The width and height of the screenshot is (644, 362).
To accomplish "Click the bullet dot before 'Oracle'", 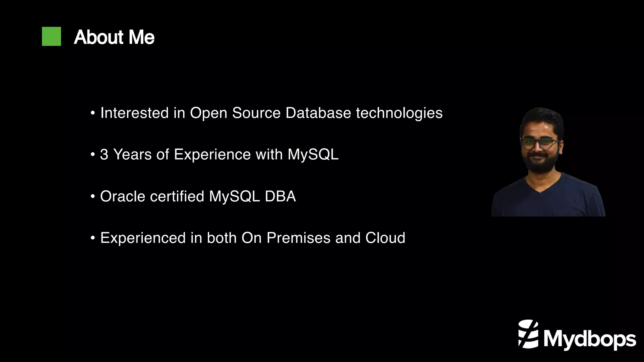I will (x=92, y=196).
